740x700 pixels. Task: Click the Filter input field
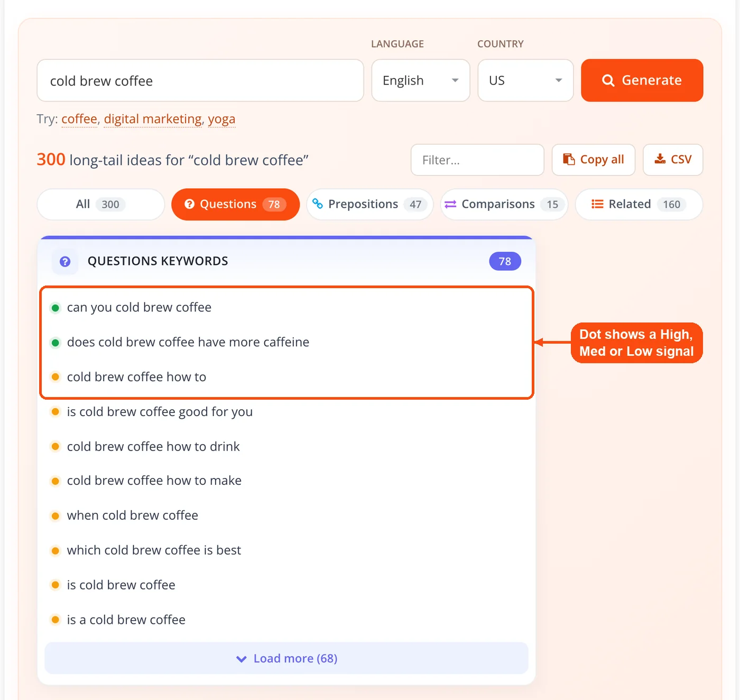pyautogui.click(x=477, y=160)
